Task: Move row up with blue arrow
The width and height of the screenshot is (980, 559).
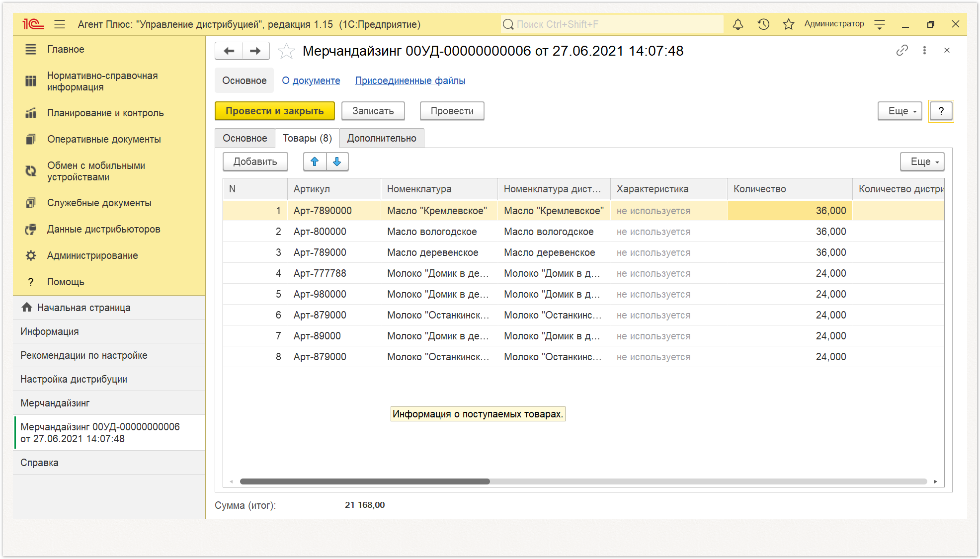Action: tap(315, 161)
